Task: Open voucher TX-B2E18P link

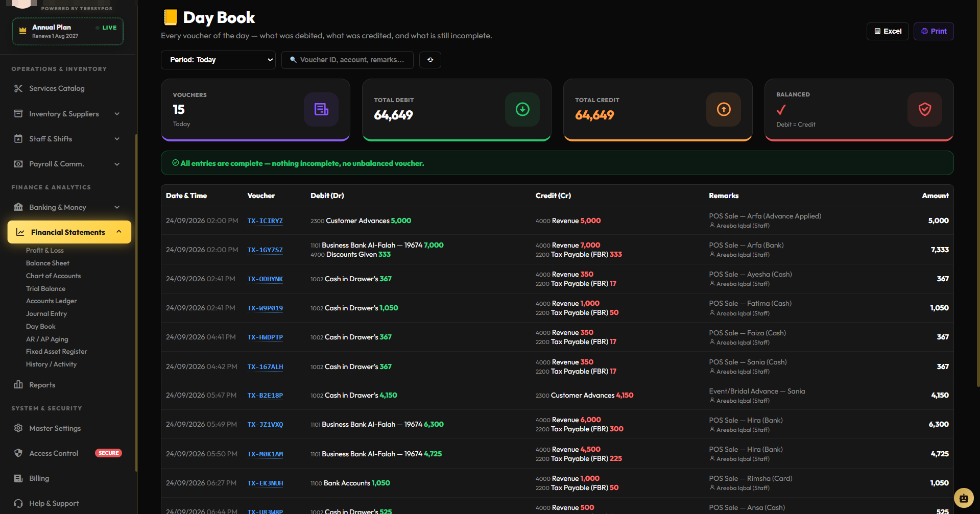Action: coord(265,396)
